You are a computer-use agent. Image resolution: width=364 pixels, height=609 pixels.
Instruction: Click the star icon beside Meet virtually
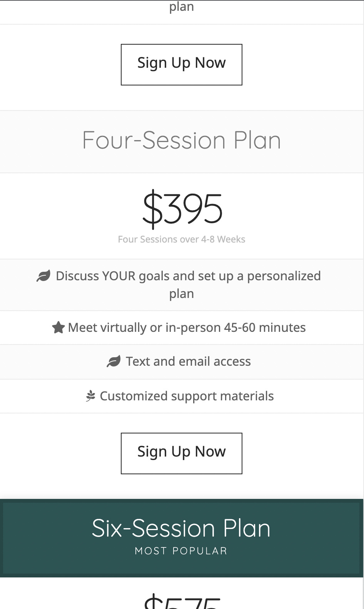click(x=58, y=328)
